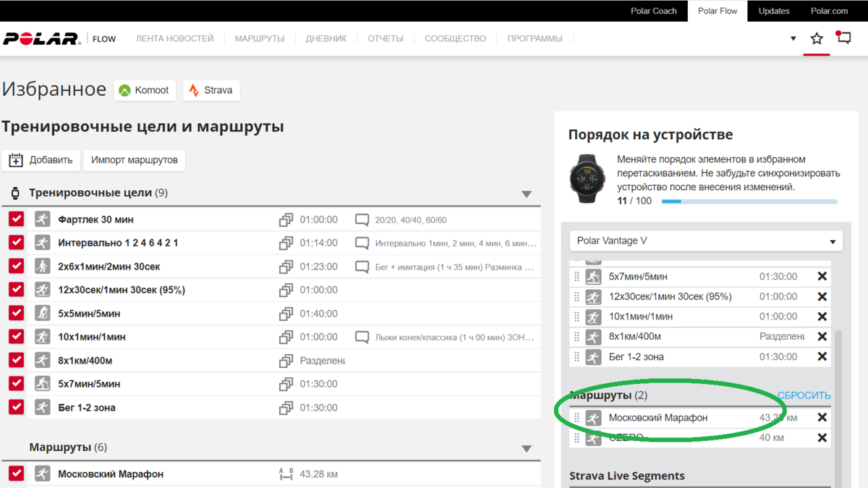Screen dimensions: 868x488
Task: Uncheck 5х7мин/5мин checkbox
Action: 17,384
